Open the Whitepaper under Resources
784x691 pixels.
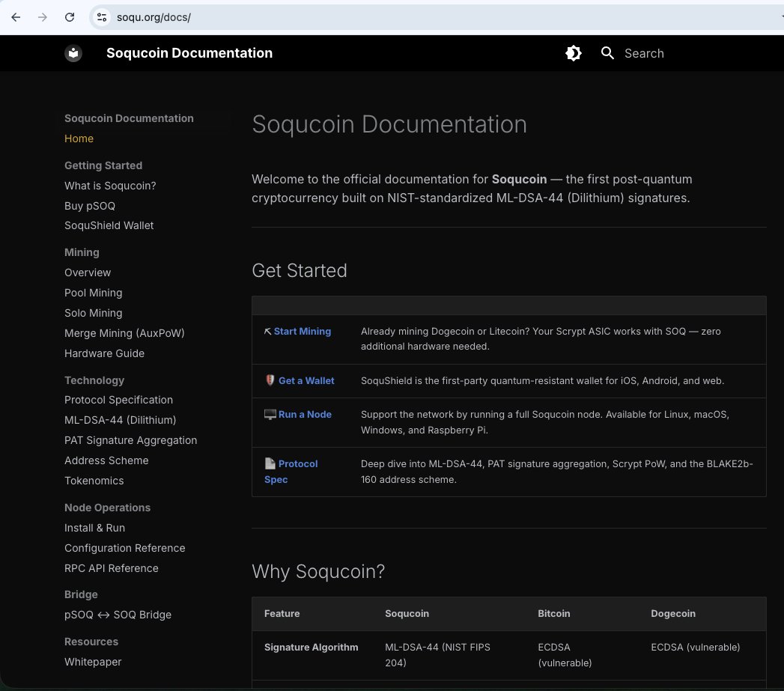point(93,662)
